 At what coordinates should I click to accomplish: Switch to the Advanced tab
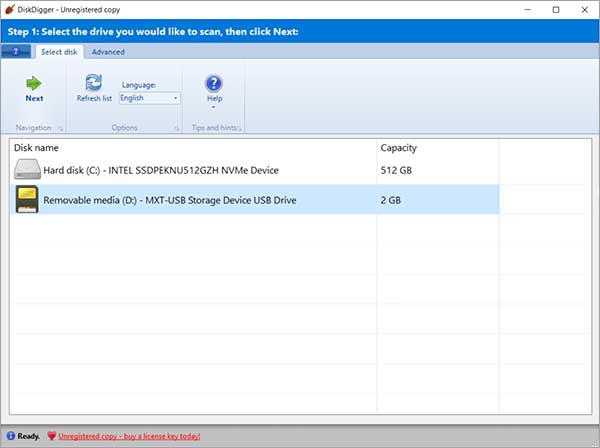pyautogui.click(x=108, y=51)
